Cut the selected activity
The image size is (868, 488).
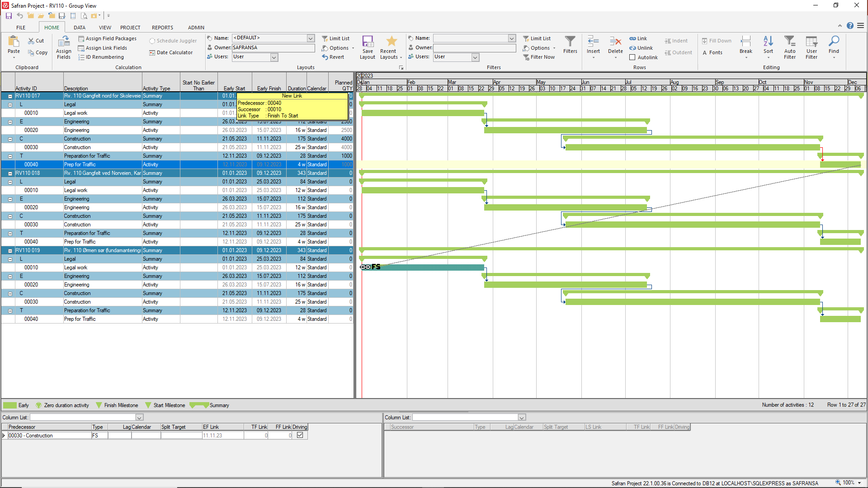click(x=36, y=41)
